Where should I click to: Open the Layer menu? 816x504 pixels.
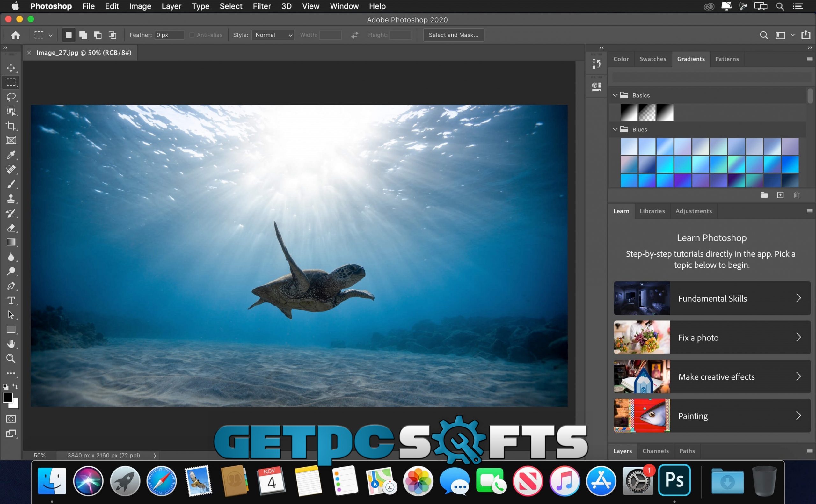(171, 6)
